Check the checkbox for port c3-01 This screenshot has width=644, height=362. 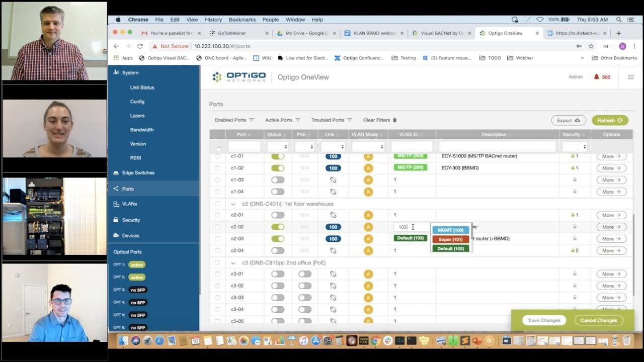217,274
